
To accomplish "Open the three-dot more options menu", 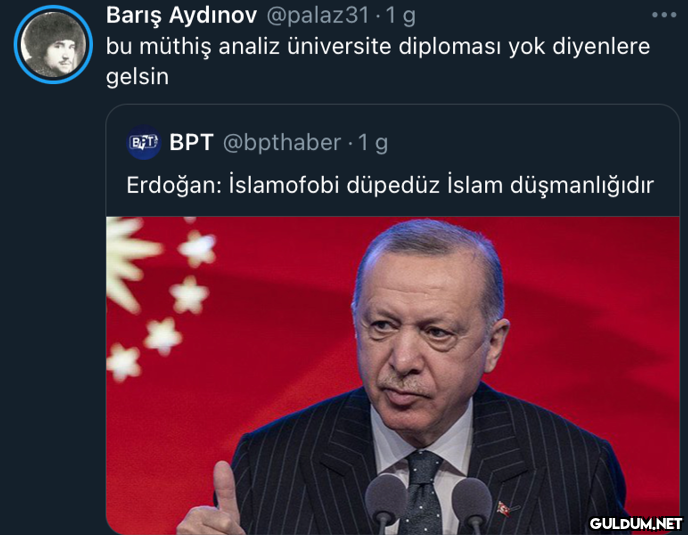I will 664,15.
